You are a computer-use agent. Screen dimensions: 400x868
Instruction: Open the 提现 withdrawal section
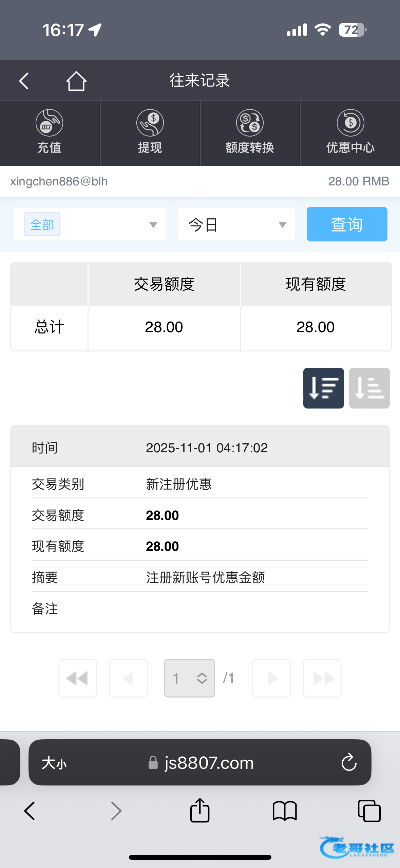[x=150, y=132]
